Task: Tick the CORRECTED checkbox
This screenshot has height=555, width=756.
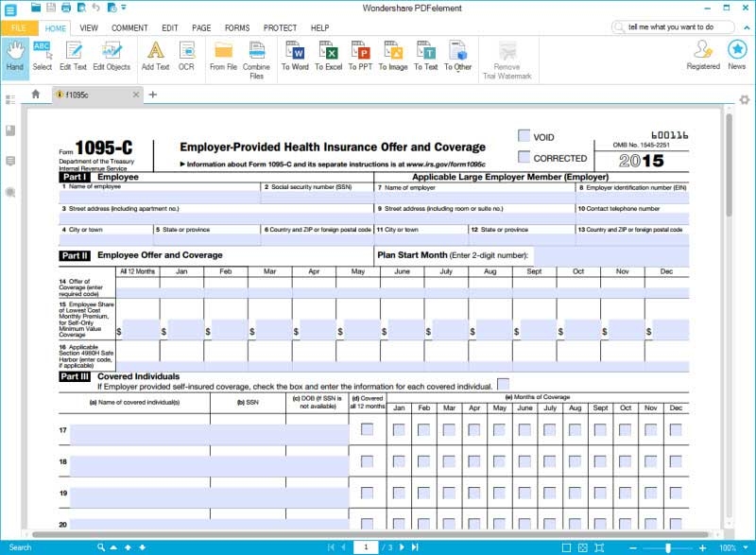Action: [524, 158]
